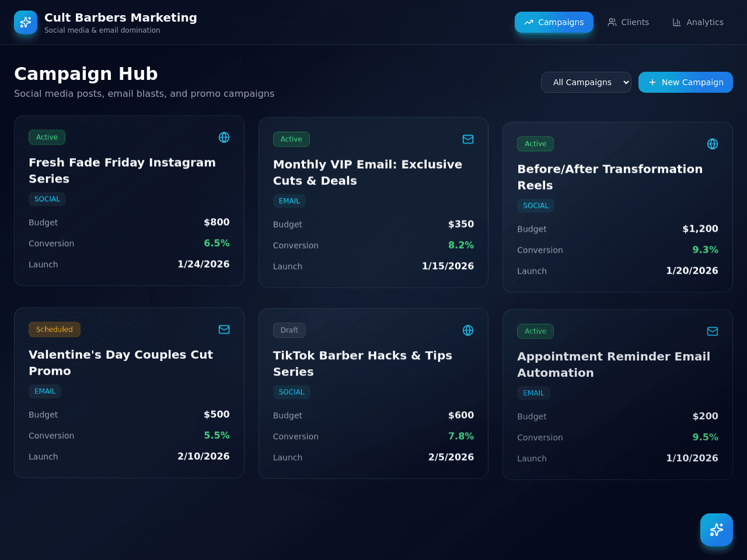
Task: Click SOCIAL tag on Before/After Transformation card
Action: [536, 206]
